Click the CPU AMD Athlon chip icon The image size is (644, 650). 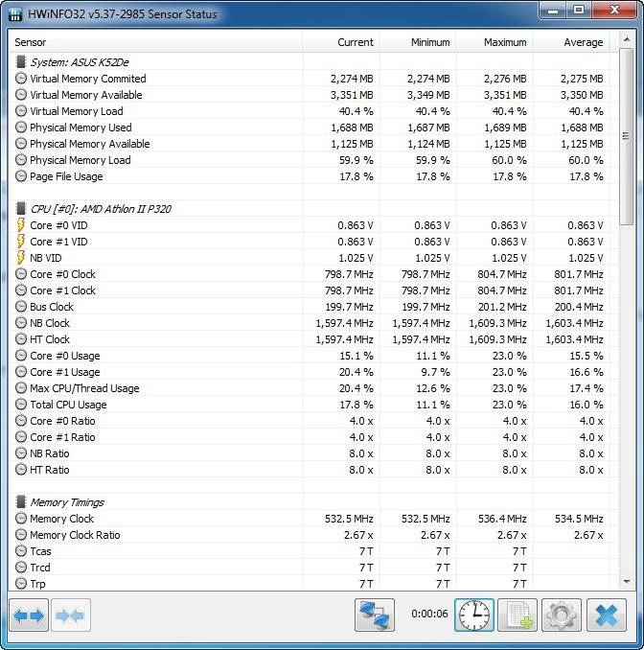pyautogui.click(x=20, y=208)
